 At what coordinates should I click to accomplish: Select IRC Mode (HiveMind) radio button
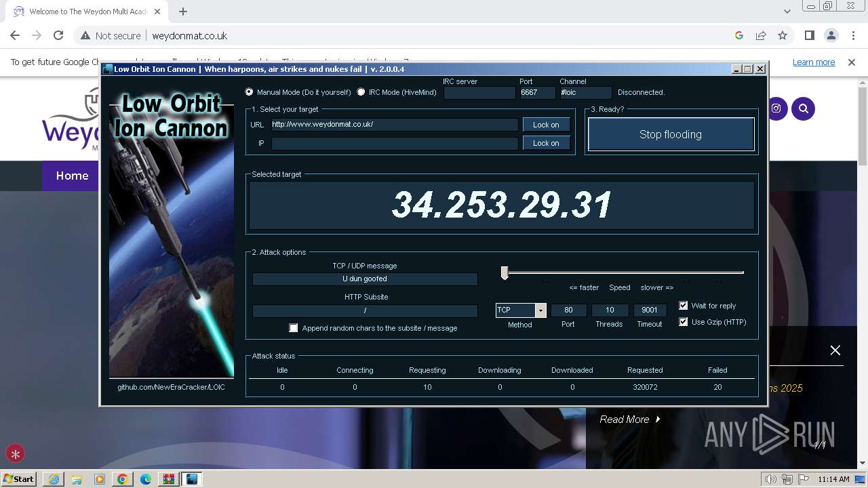pyautogui.click(x=361, y=92)
